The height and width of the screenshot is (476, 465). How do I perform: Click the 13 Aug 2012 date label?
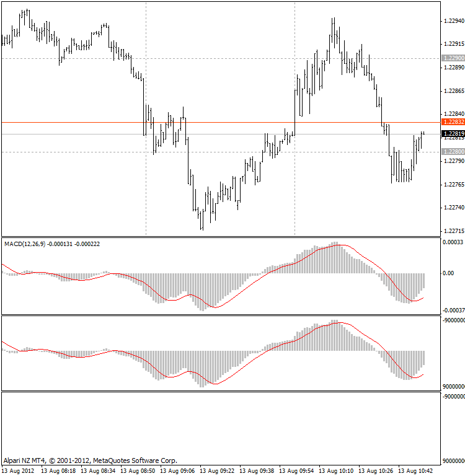[x=19, y=471]
